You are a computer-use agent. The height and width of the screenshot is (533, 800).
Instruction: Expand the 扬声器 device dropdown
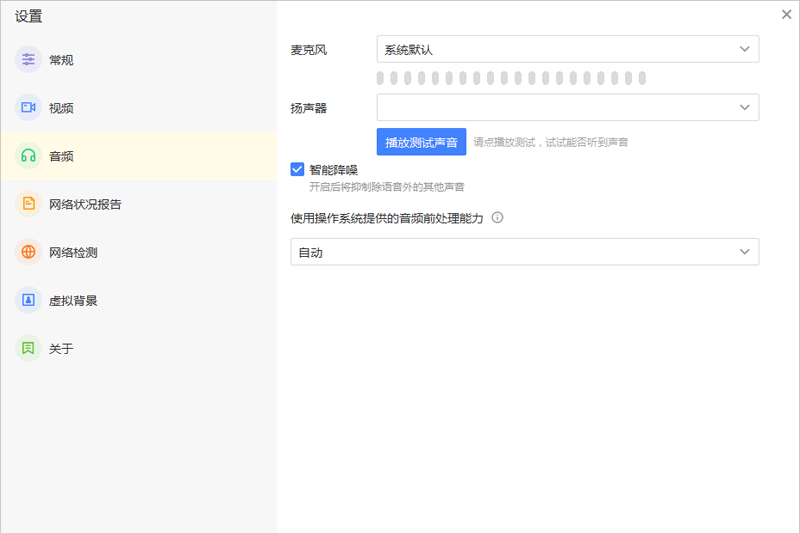pos(567,107)
